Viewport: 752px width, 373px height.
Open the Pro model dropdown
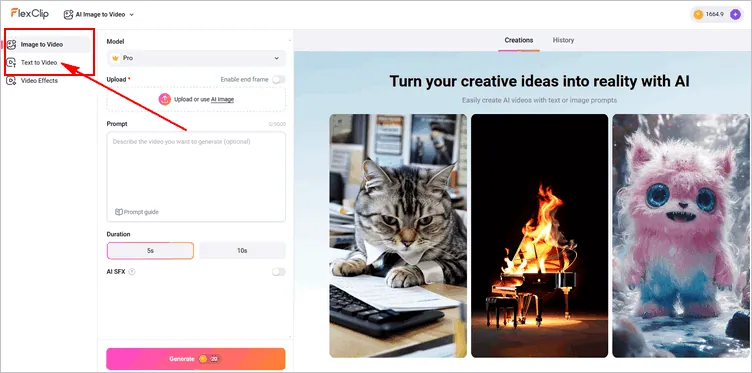[196, 58]
